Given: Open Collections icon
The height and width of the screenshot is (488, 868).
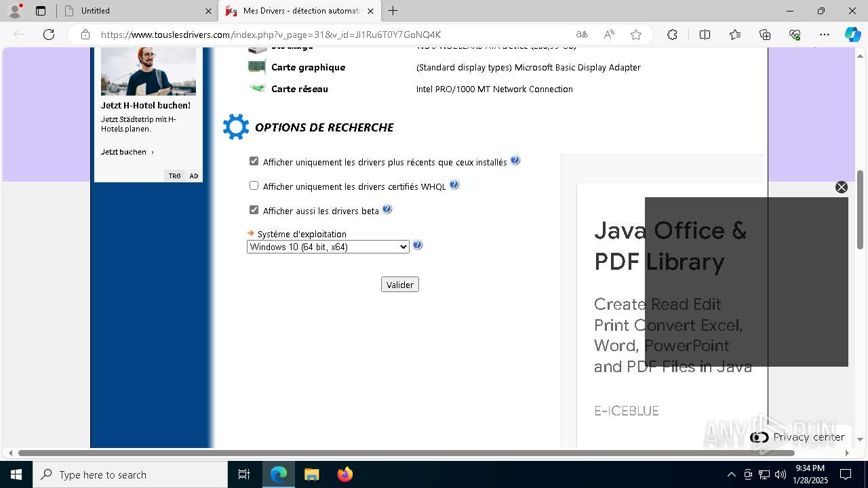Looking at the screenshot, I should (765, 35).
